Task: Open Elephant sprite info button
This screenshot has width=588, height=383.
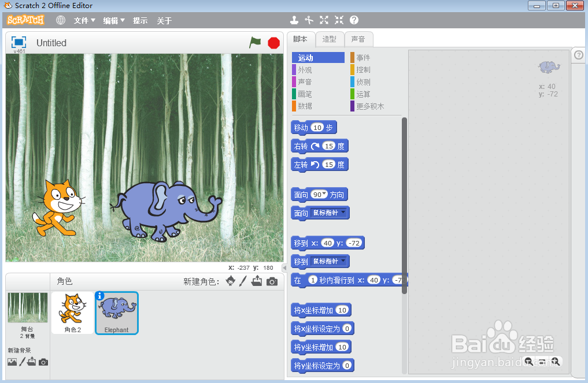Action: (100, 296)
